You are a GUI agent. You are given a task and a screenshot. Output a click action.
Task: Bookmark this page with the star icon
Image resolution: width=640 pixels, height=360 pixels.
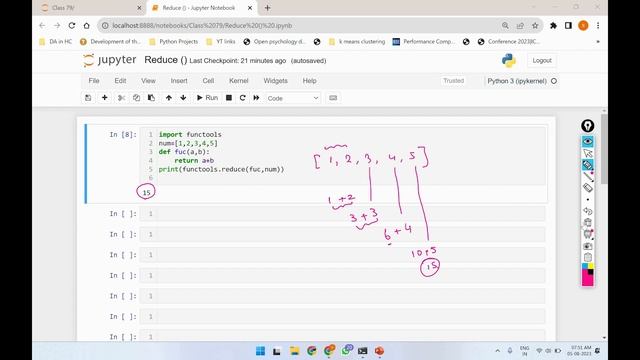coord(535,25)
